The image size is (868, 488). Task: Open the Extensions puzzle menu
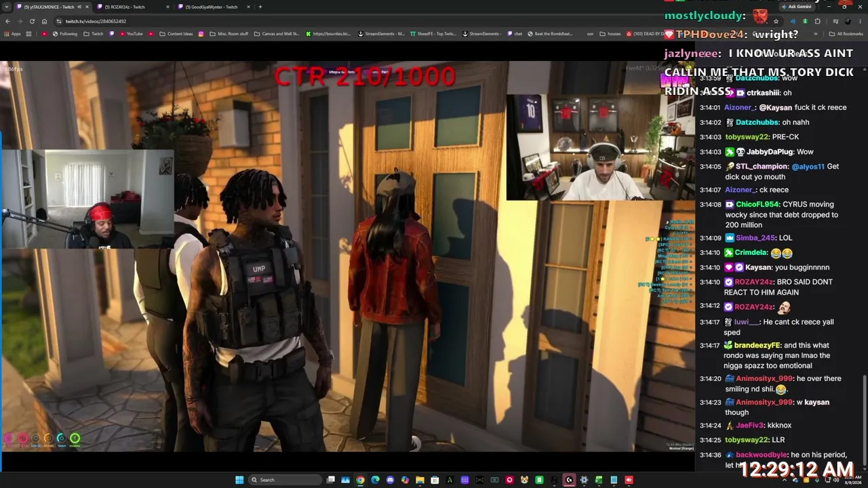817,21
